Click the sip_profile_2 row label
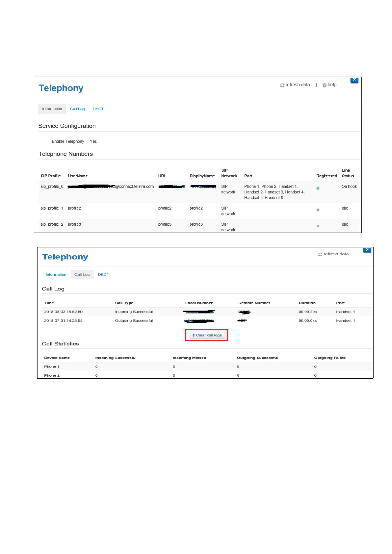Screen dimensions: 392x554 tap(52, 224)
